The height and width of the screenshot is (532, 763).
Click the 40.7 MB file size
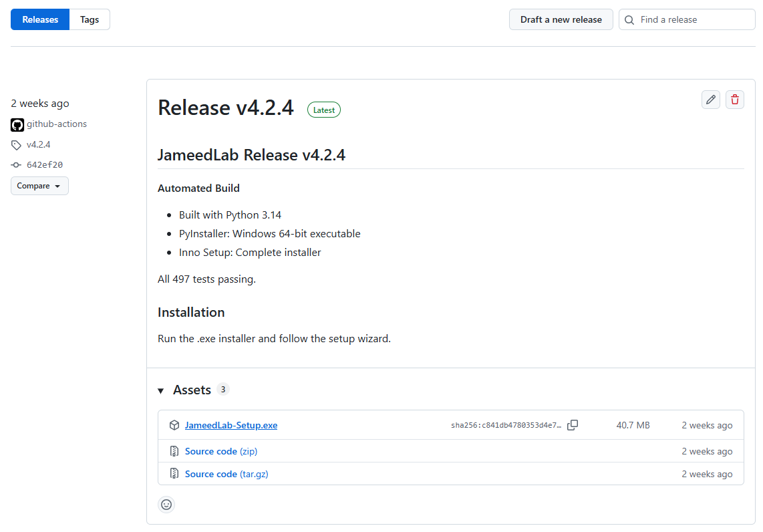(633, 425)
